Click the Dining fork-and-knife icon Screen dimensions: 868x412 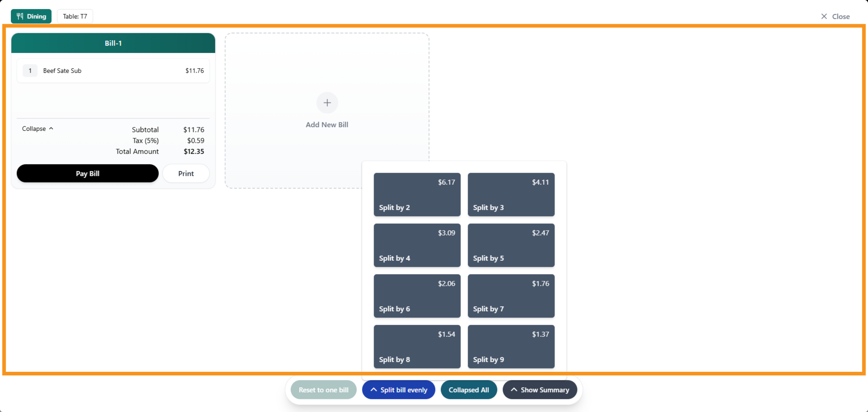(20, 16)
